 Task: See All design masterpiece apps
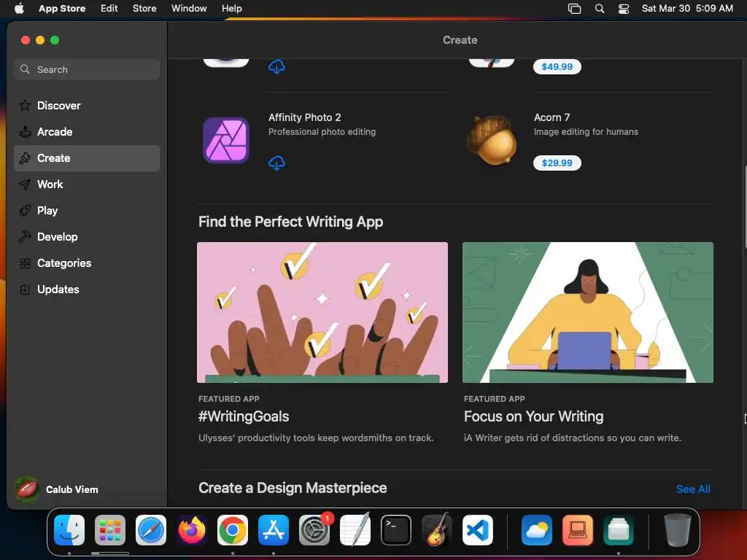click(693, 489)
